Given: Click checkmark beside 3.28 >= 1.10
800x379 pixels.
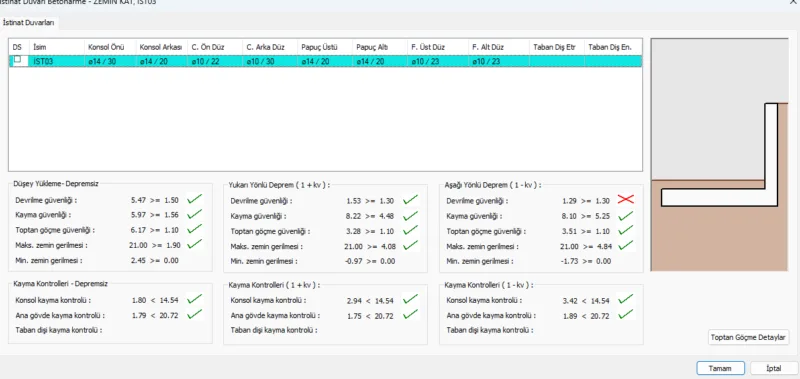Looking at the screenshot, I should tap(410, 231).
